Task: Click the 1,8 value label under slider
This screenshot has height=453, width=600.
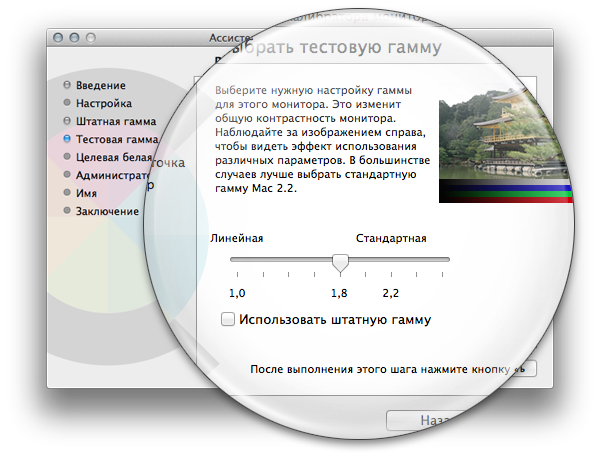Action: pyautogui.click(x=339, y=293)
